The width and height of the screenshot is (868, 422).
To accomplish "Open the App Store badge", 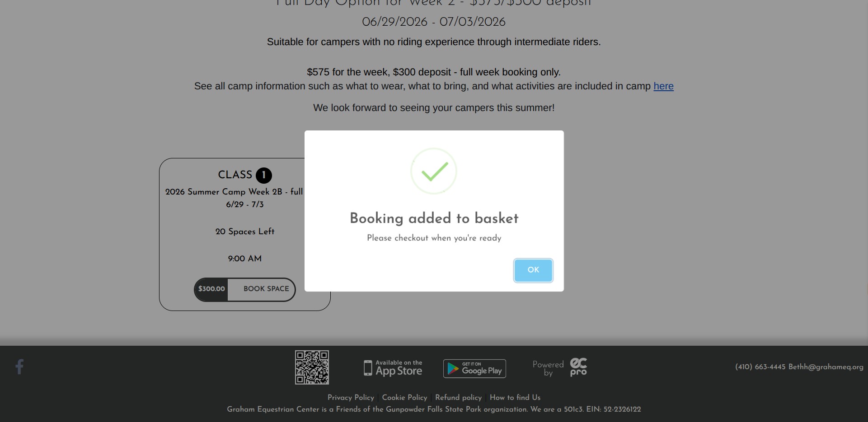I will coord(393,368).
